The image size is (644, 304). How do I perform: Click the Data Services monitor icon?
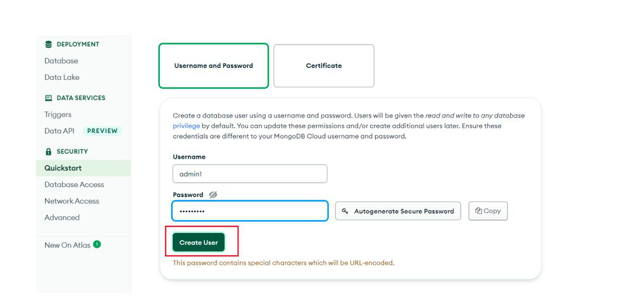pos(49,98)
